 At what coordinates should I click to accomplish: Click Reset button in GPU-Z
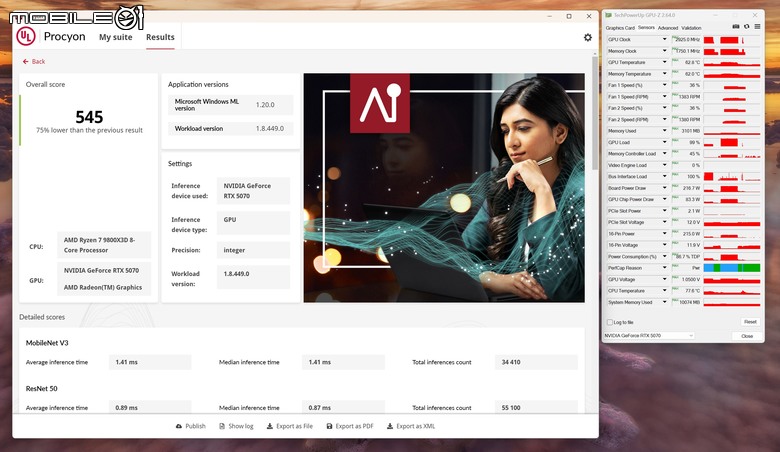coord(750,322)
